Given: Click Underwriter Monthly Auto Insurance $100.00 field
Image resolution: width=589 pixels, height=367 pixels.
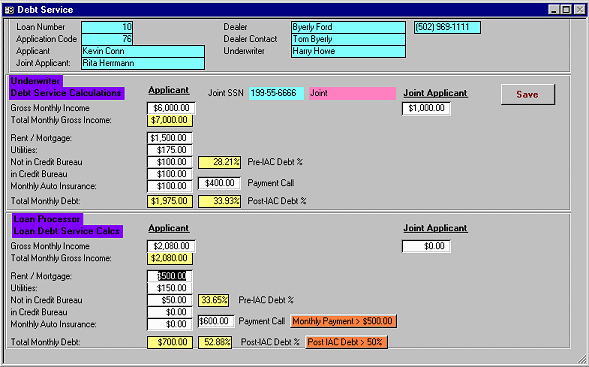Looking at the screenshot, I should point(170,186).
